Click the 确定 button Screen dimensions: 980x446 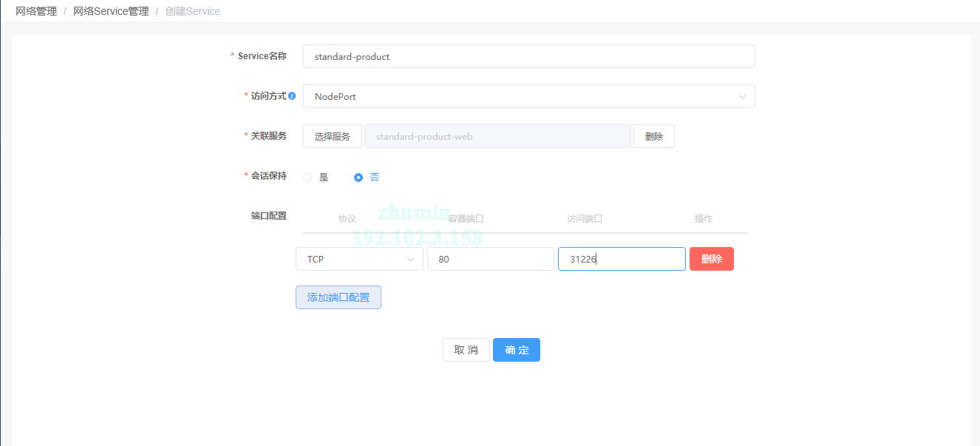point(517,350)
